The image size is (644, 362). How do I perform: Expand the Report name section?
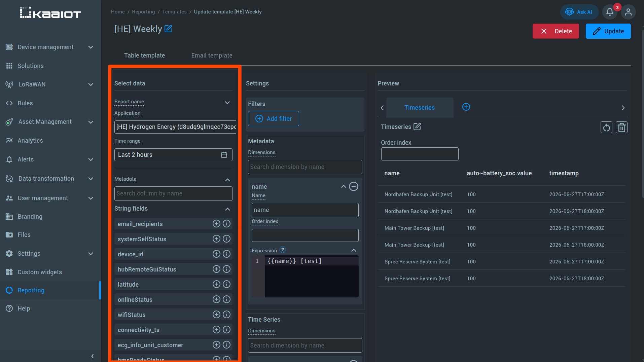click(227, 103)
